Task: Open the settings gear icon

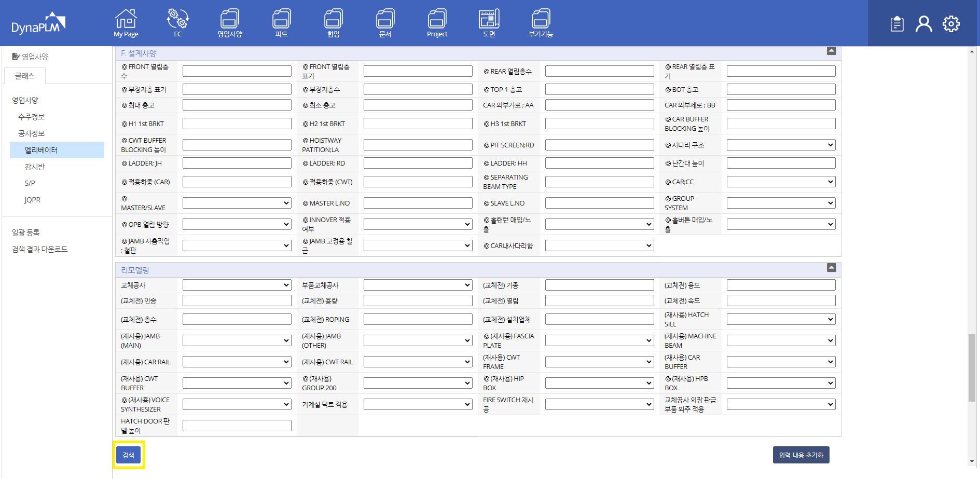Action: click(x=951, y=24)
